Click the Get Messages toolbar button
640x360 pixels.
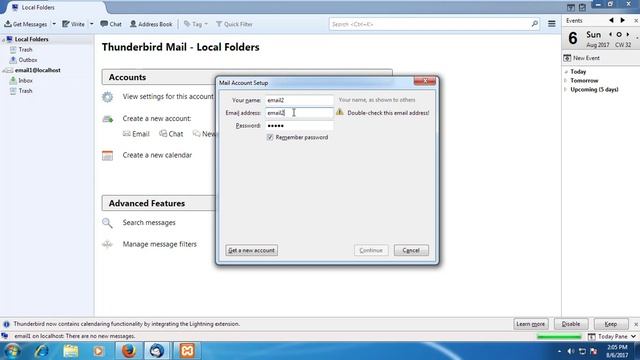pos(26,24)
